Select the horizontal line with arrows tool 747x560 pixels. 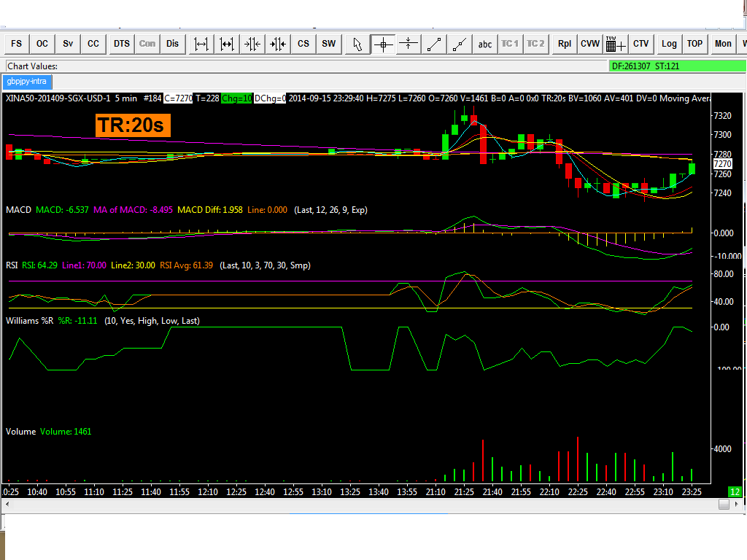[x=409, y=44]
